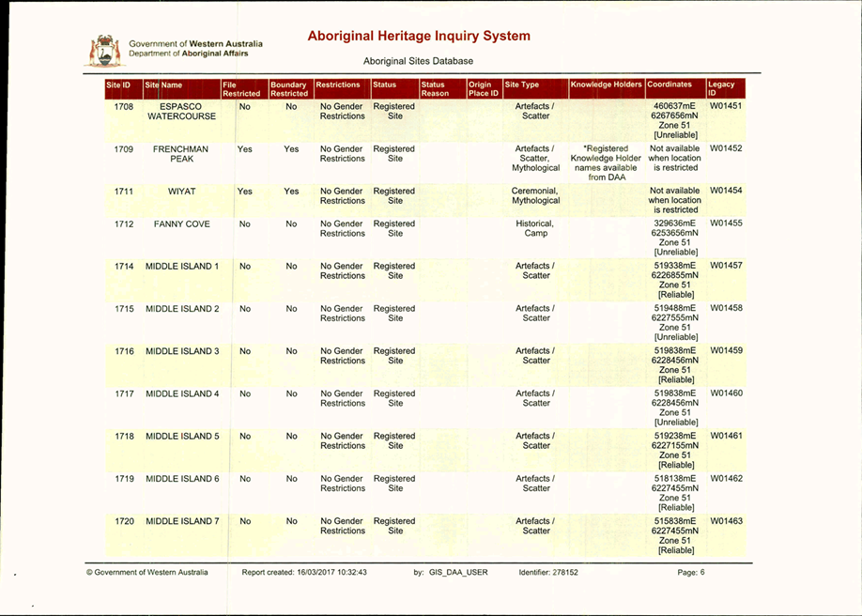This screenshot has width=862, height=616.
Task: Select 'MIDDLE ISLAND 4' site name
Action: [x=182, y=393]
